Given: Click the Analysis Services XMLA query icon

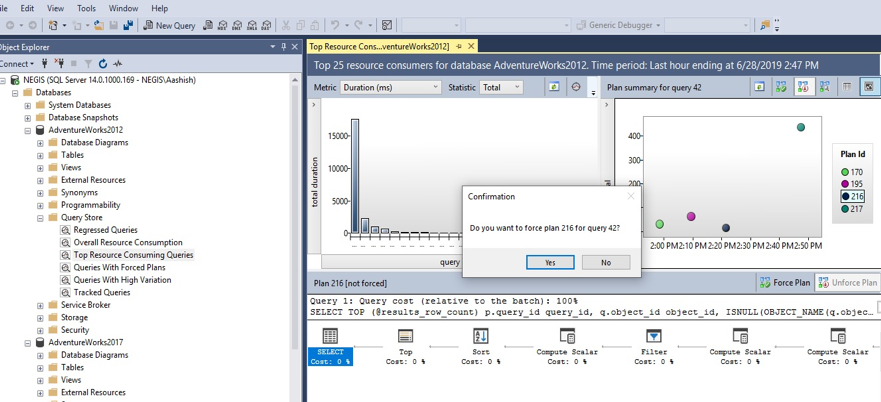Looking at the screenshot, I should [252, 25].
